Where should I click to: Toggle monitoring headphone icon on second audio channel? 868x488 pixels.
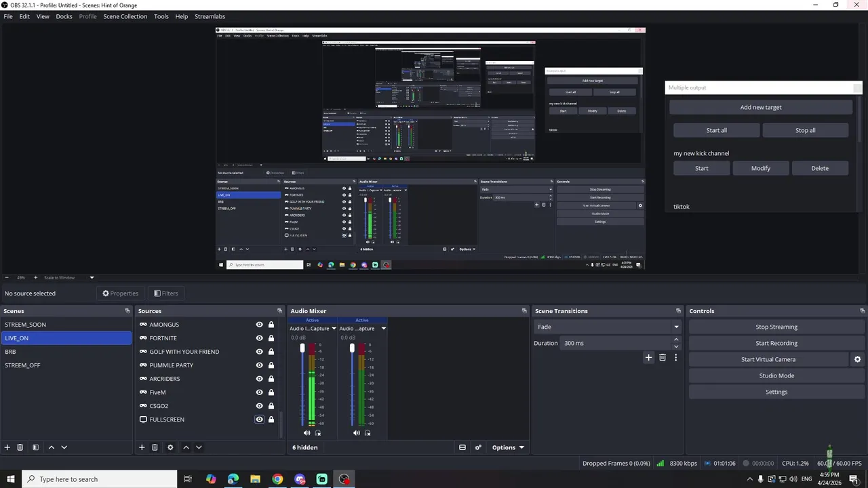point(368,432)
